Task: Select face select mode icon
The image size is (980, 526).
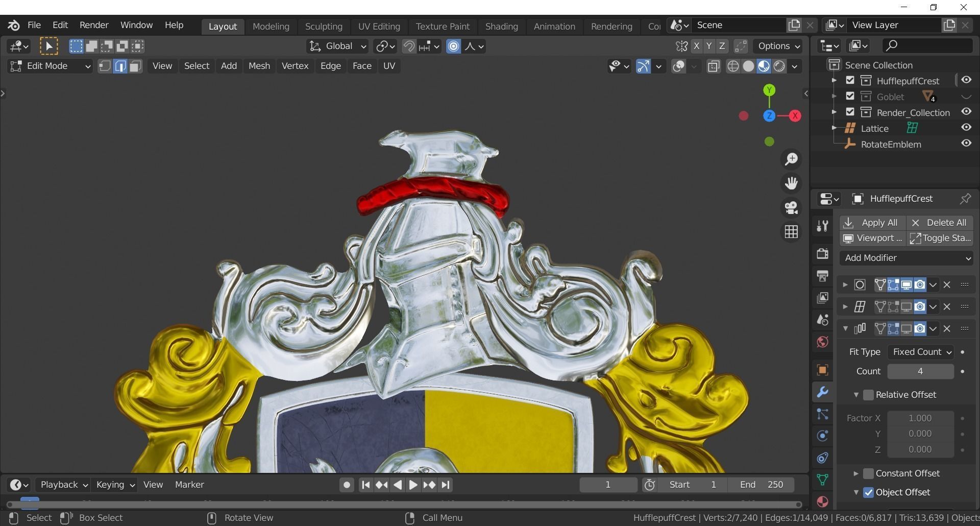Action: (135, 66)
